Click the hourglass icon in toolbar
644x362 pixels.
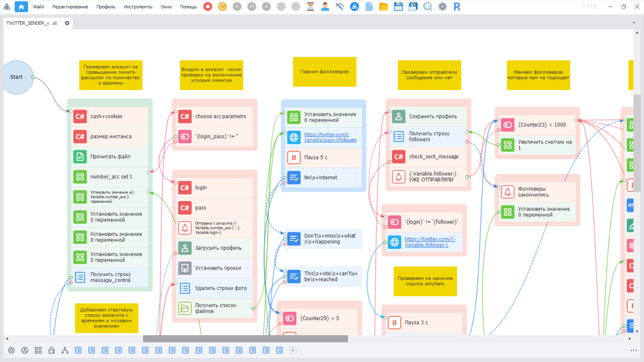pos(310,6)
